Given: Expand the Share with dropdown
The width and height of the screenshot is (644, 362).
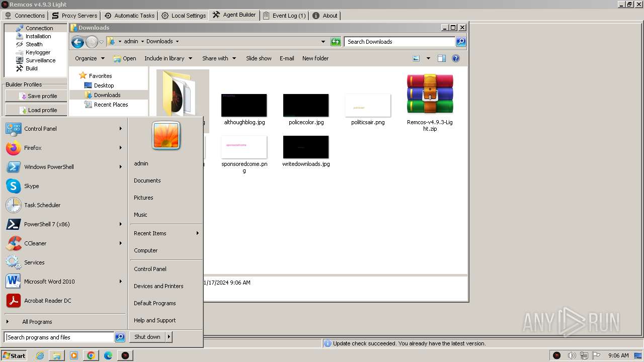Looking at the screenshot, I should 219,58.
